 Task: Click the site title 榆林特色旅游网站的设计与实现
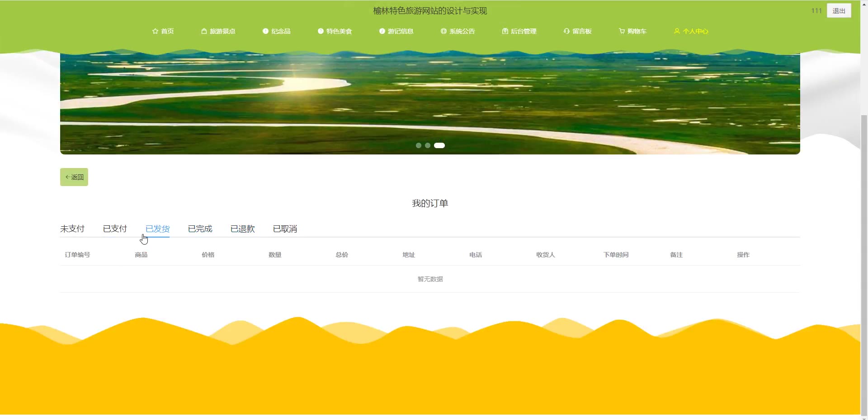click(x=430, y=11)
